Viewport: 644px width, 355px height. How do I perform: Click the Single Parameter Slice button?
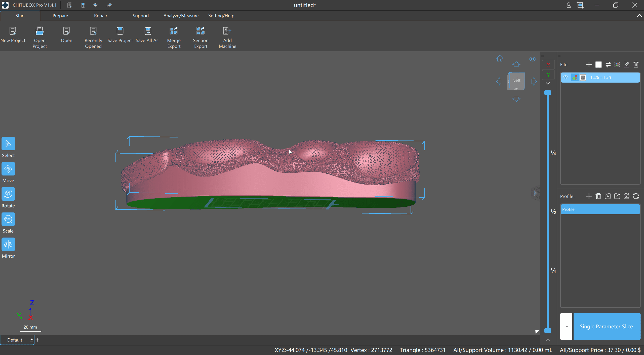coord(606,327)
